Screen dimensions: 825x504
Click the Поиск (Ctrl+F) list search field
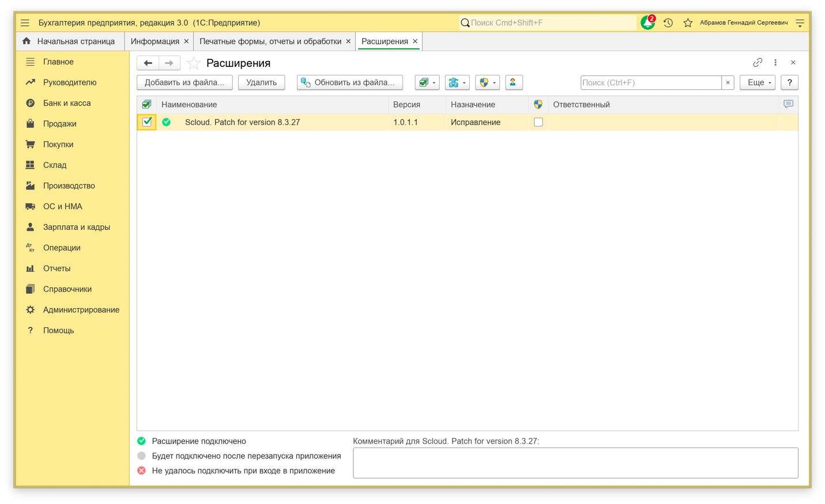(651, 82)
